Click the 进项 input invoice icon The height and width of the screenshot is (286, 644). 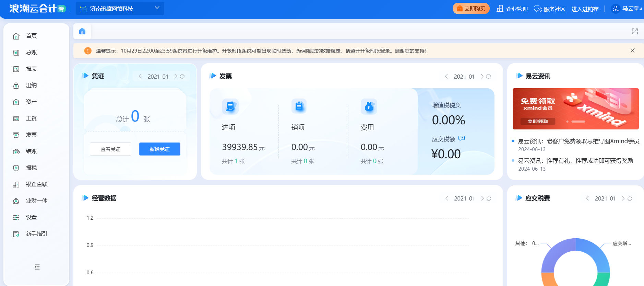(x=230, y=106)
